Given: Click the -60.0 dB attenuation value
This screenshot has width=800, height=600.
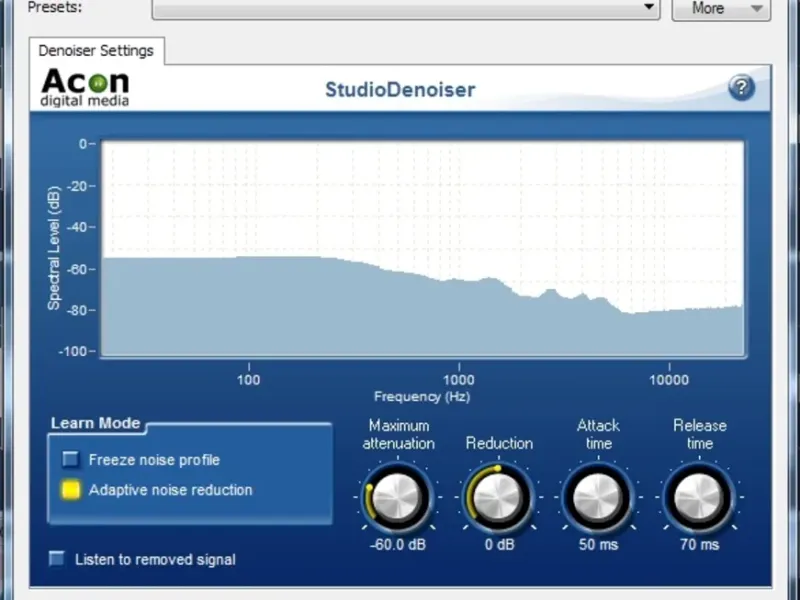Looking at the screenshot, I should pos(397,544).
